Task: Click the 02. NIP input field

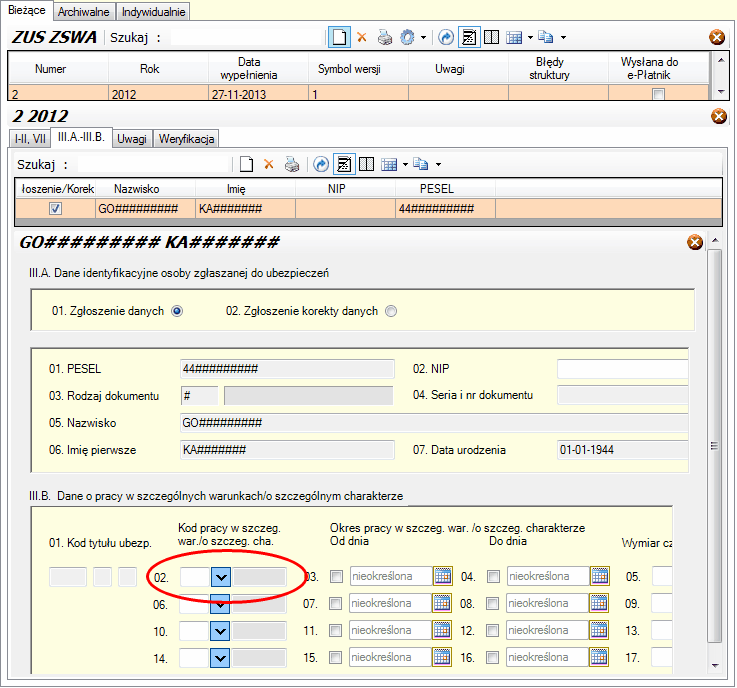Action: [623, 369]
